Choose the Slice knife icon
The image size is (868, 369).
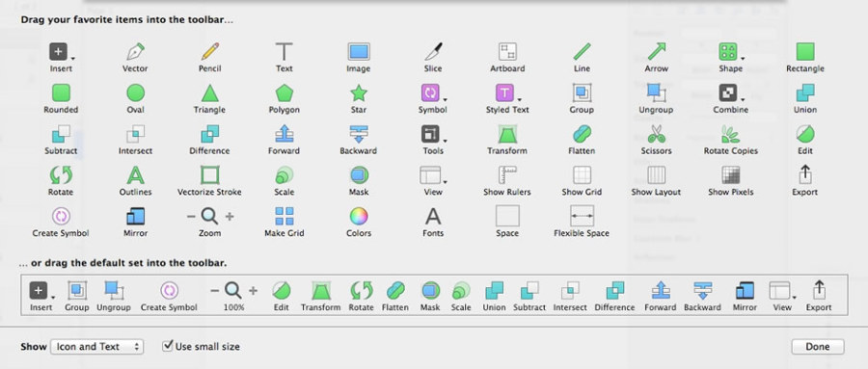pos(433,52)
